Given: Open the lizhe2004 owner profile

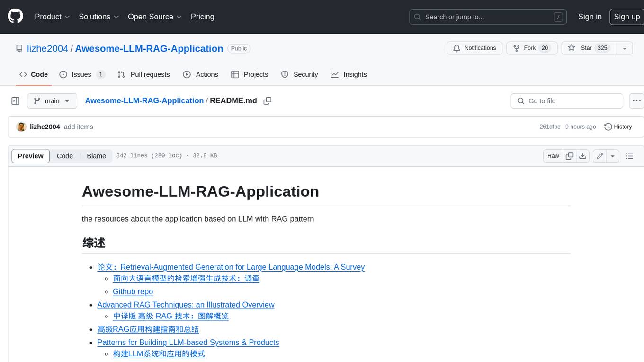Looking at the screenshot, I should [47, 48].
